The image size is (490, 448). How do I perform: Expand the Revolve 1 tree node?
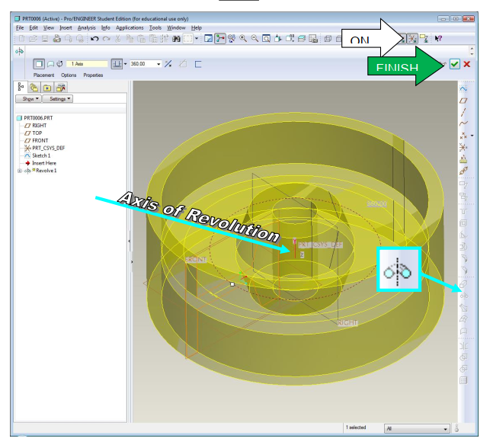[x=19, y=171]
